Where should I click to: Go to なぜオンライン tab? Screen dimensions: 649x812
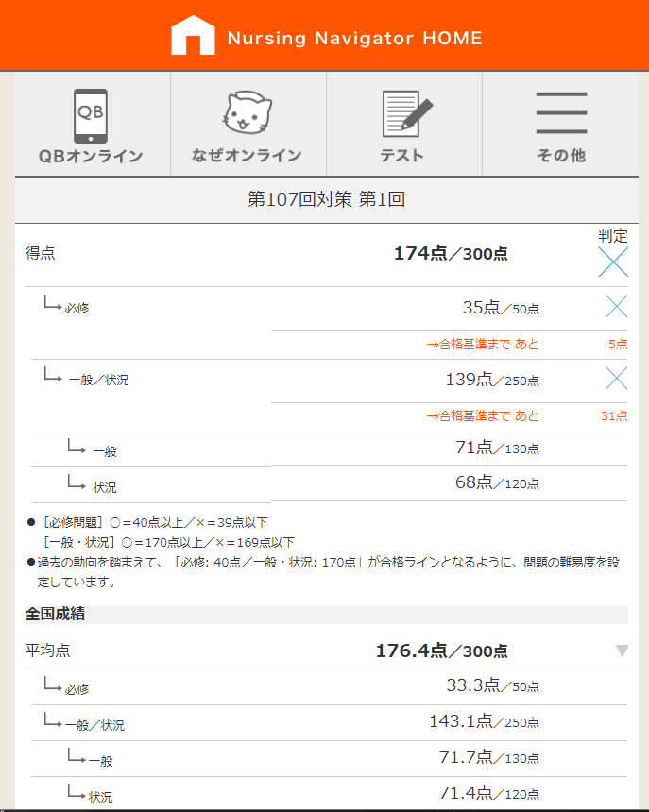(x=247, y=156)
